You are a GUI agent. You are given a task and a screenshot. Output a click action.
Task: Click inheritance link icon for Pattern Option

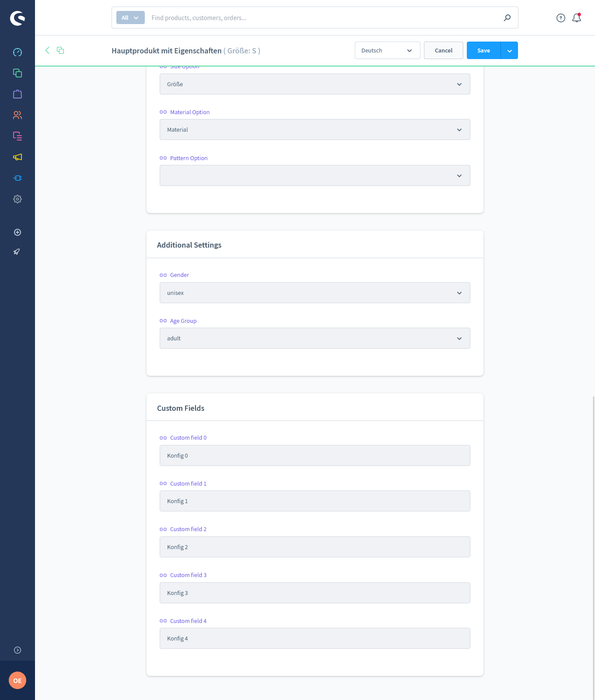[x=163, y=158]
